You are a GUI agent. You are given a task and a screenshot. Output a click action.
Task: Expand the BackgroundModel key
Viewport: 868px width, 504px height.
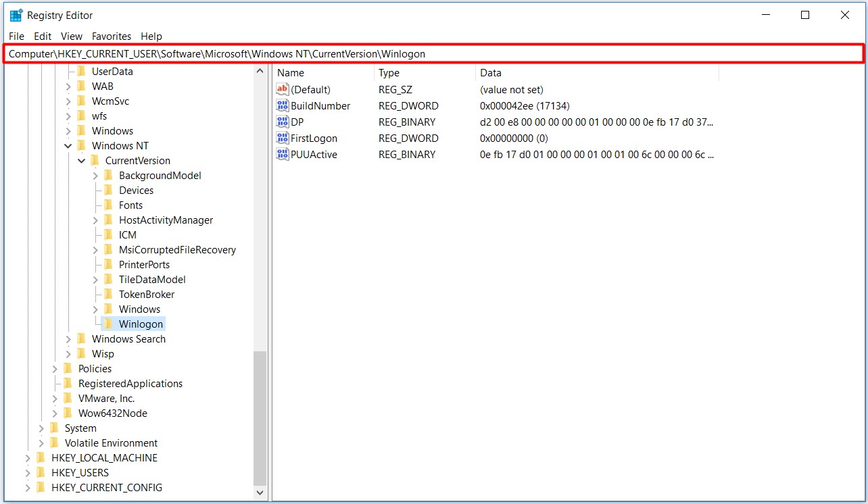point(95,175)
